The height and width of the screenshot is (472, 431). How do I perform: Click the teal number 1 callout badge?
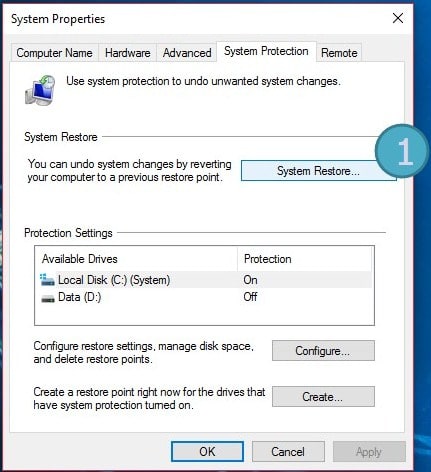(401, 151)
